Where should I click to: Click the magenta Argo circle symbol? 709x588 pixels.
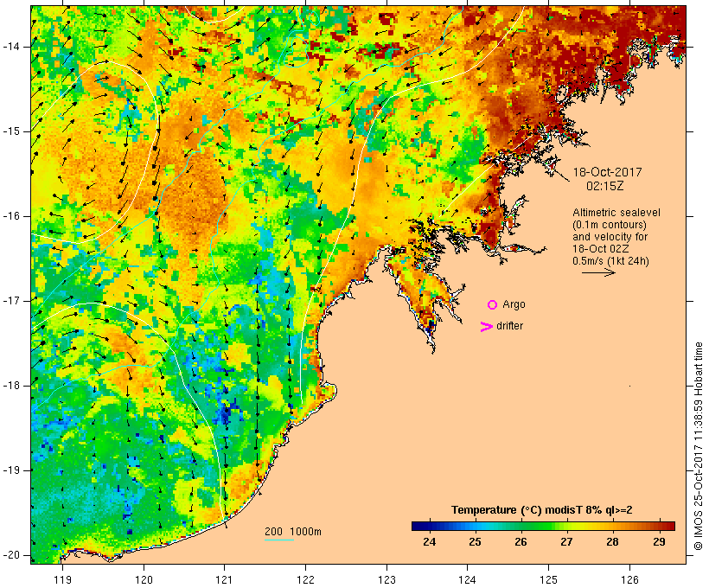coord(493,305)
